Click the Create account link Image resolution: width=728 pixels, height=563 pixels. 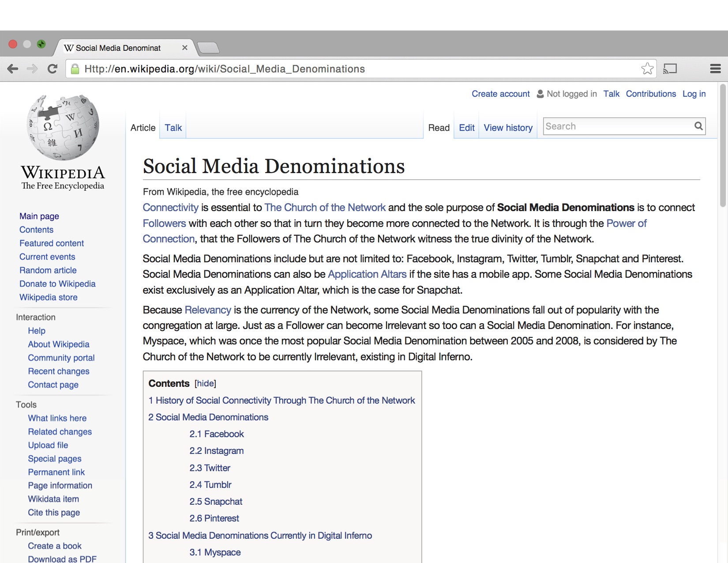(x=501, y=94)
